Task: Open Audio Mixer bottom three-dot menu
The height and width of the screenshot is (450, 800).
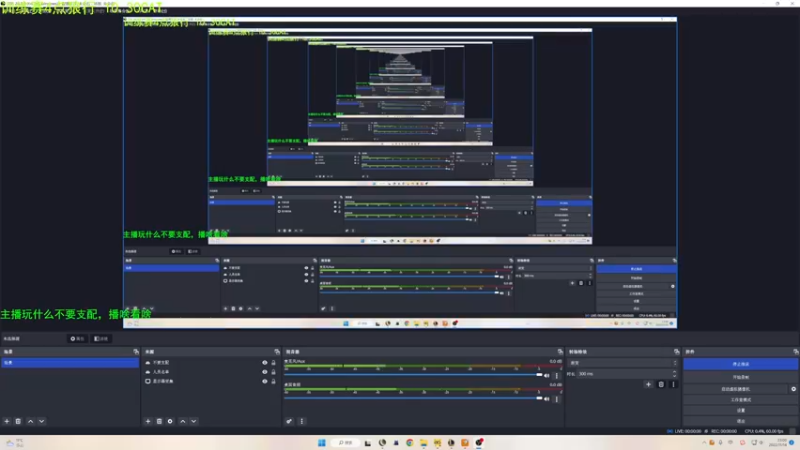Action: 302,421
